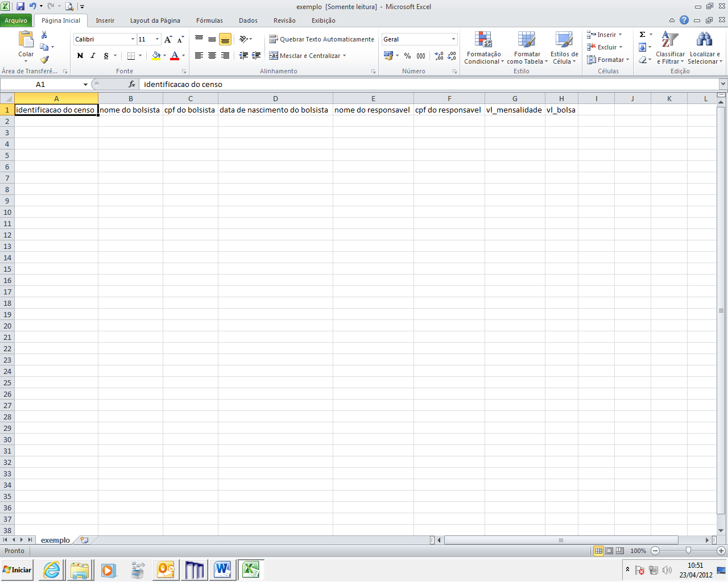Click the increase indent icon

click(x=257, y=56)
